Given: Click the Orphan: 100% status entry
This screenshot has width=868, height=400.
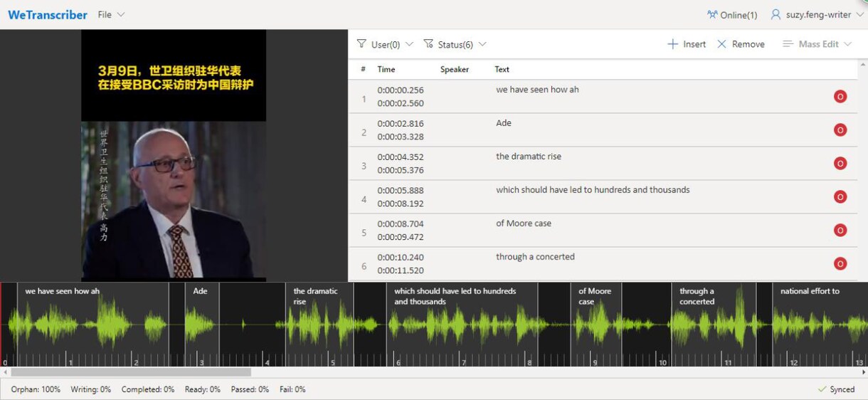Looking at the screenshot, I should click(x=36, y=390).
